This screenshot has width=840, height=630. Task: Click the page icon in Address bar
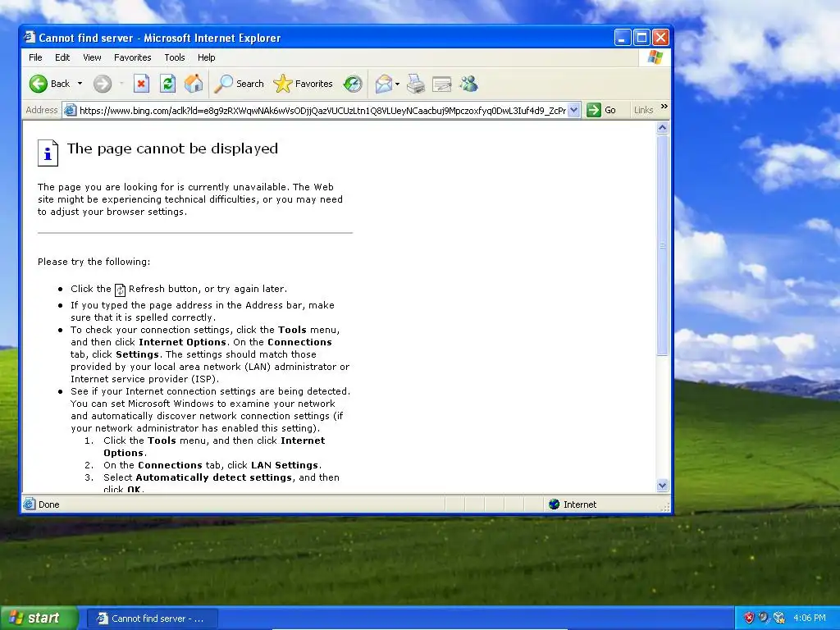(71, 111)
